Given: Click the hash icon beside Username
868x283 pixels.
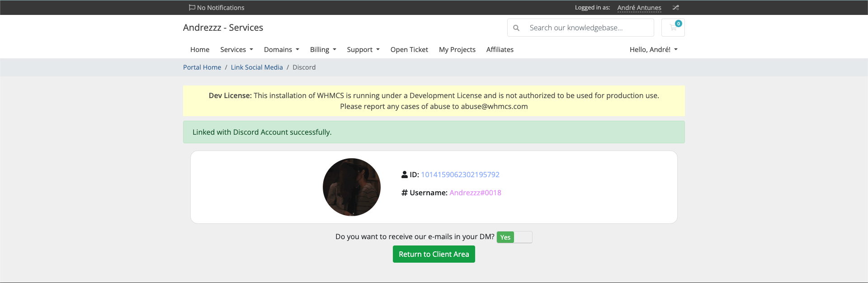Looking at the screenshot, I should 405,193.
